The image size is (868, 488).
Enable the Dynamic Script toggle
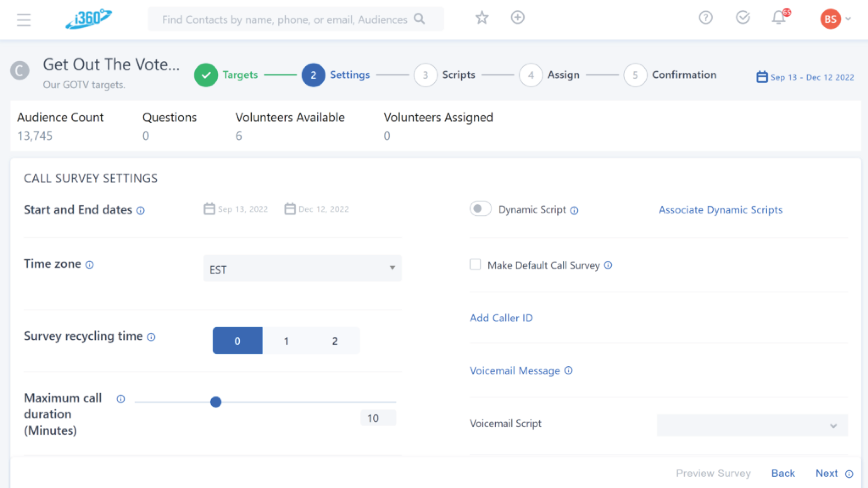tap(480, 209)
